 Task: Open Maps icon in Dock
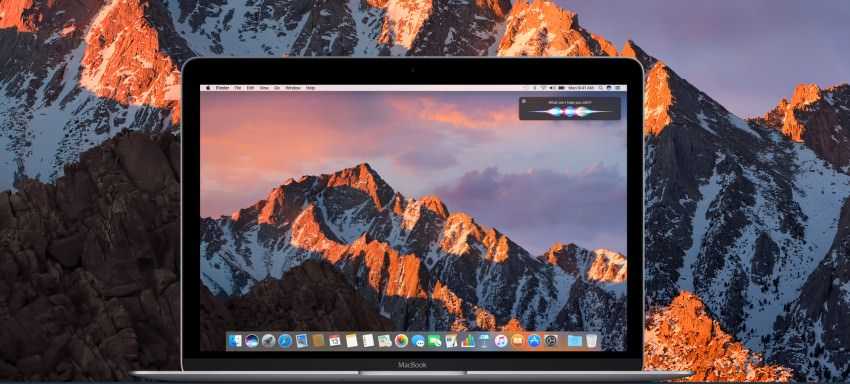pos(385,340)
